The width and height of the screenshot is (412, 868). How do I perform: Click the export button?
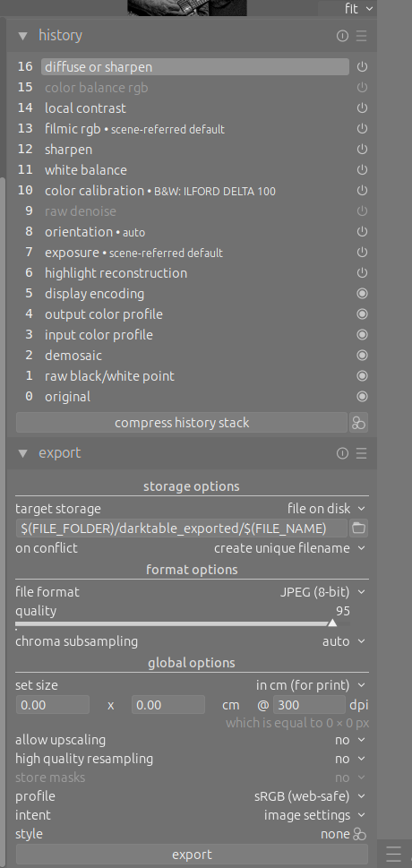[193, 855]
